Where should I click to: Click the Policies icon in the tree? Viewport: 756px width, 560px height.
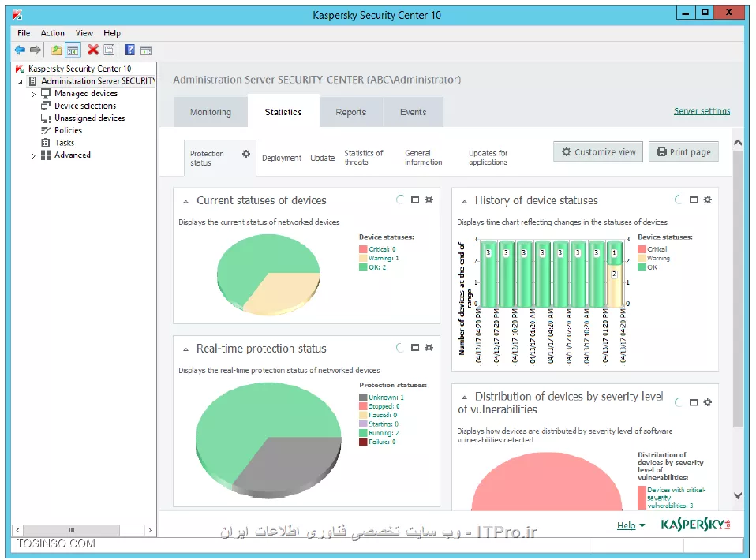click(46, 131)
